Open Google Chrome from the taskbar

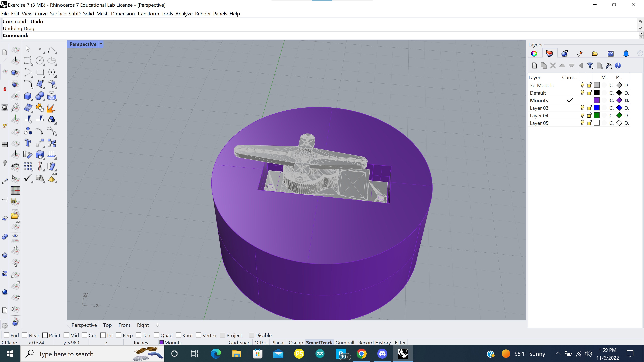click(362, 353)
